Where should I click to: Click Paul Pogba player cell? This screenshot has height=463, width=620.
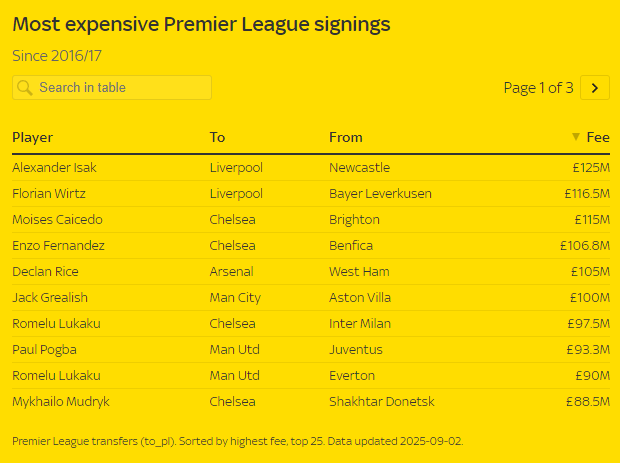pos(44,349)
